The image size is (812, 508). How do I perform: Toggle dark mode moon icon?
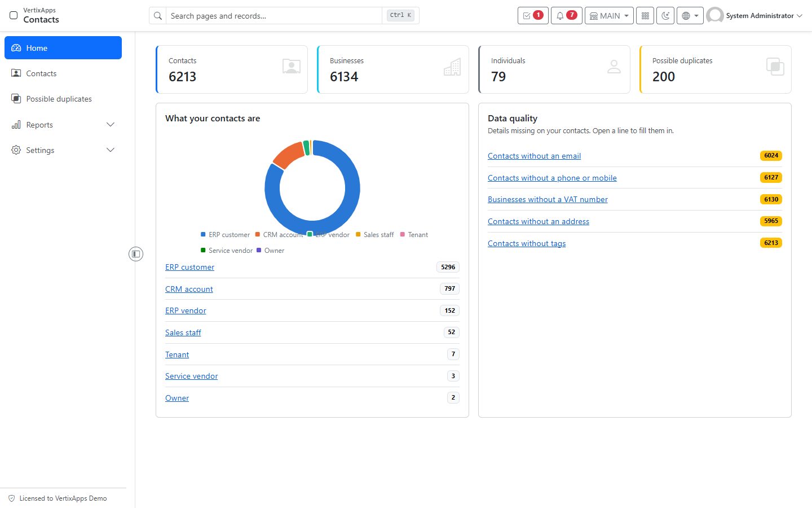tap(665, 16)
